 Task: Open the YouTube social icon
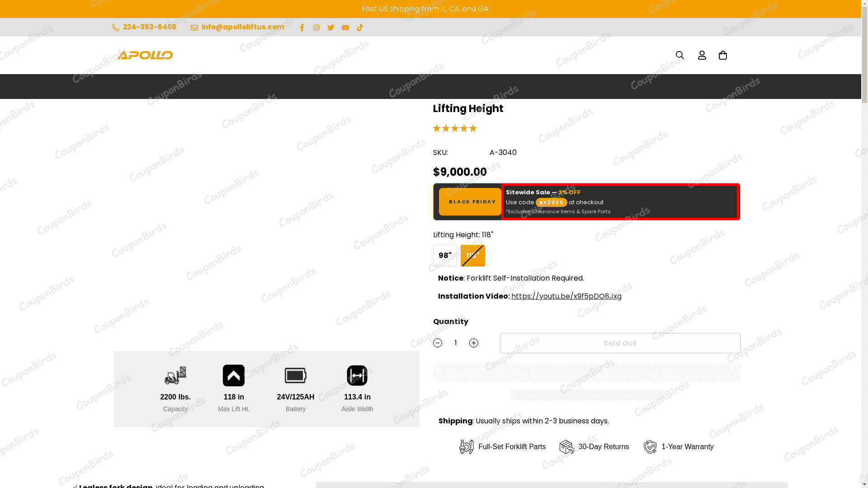[345, 28]
